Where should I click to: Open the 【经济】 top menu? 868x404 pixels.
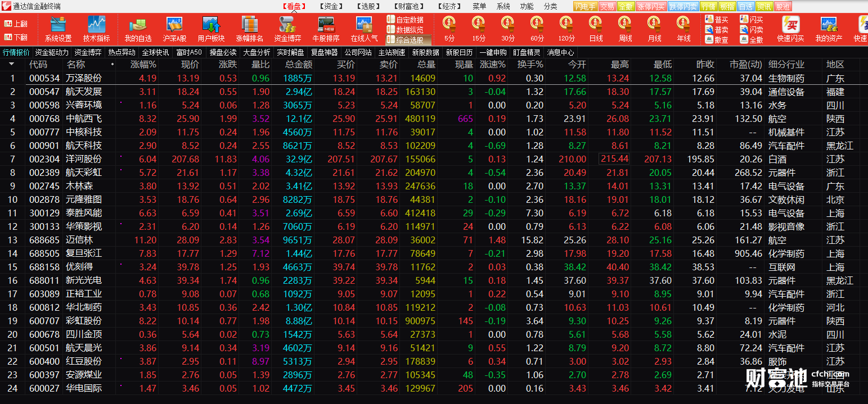[x=449, y=7]
